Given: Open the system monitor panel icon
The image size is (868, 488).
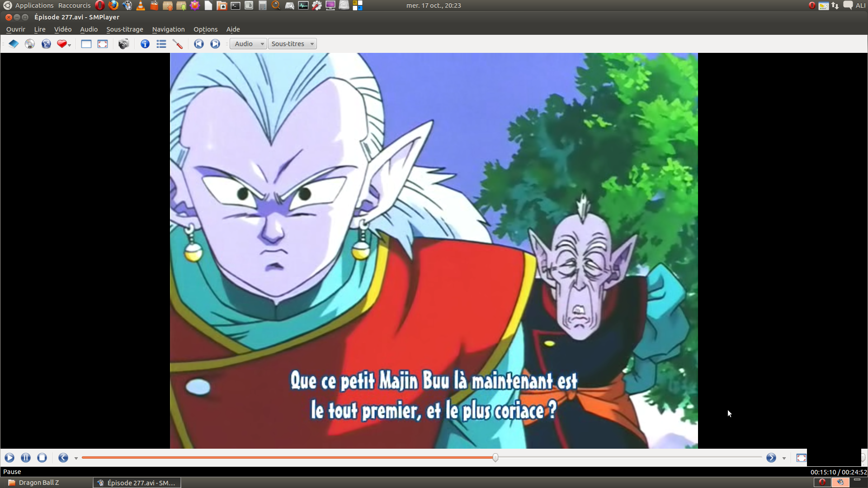Looking at the screenshot, I should point(303,5).
